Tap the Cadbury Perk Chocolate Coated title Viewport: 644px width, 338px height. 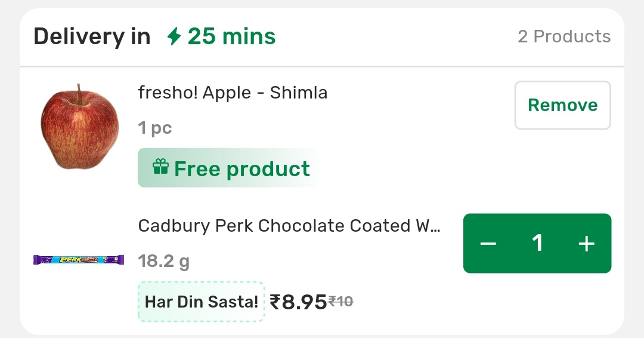289,226
